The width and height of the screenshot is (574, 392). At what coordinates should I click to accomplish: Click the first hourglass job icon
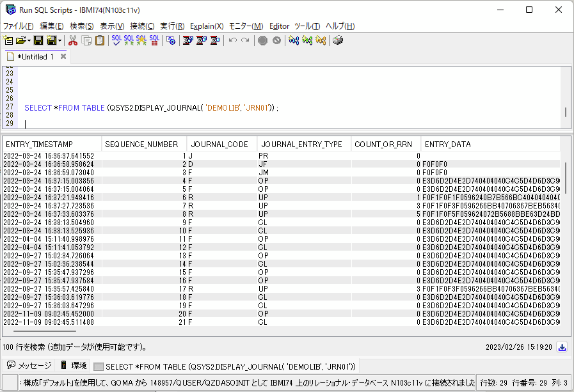click(187, 40)
